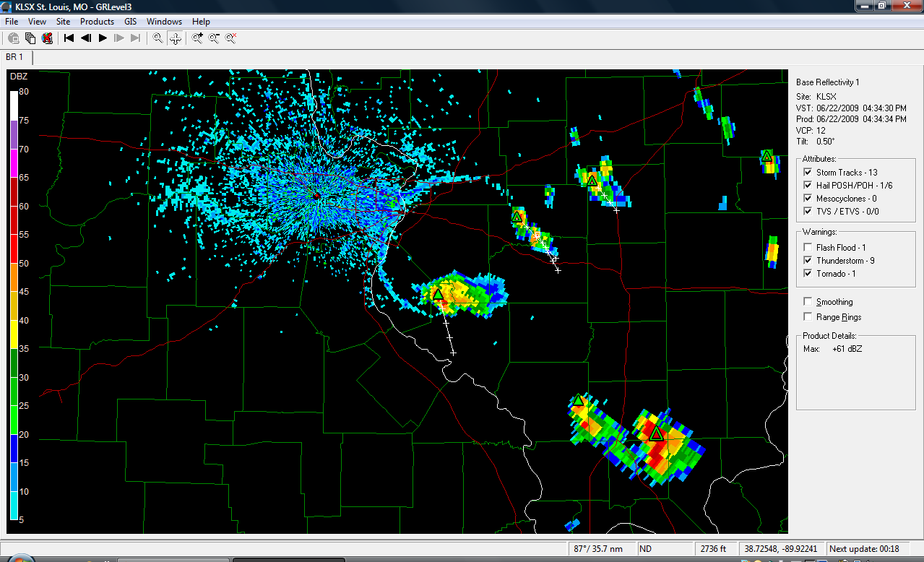Open the GIS menu
This screenshot has width=924, height=562.
(x=130, y=22)
